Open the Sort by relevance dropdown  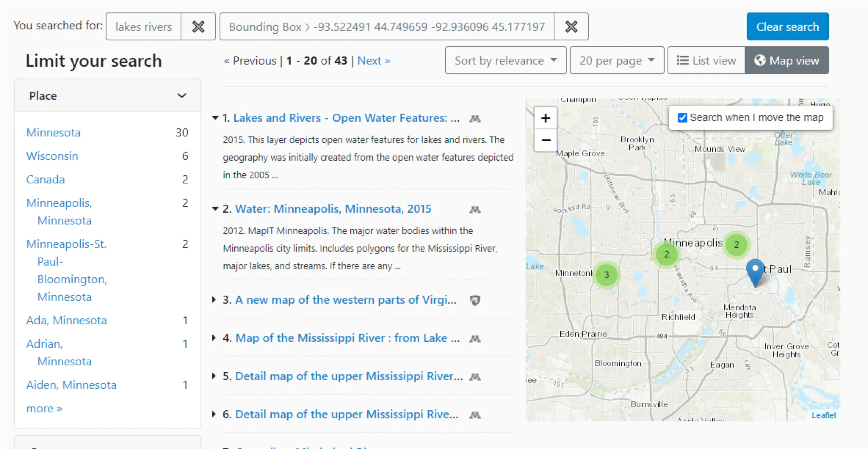505,60
